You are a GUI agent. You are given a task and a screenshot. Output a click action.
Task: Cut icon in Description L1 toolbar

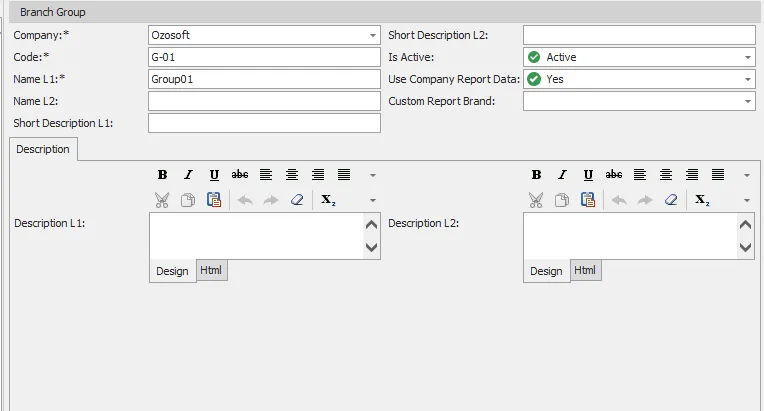click(x=162, y=200)
